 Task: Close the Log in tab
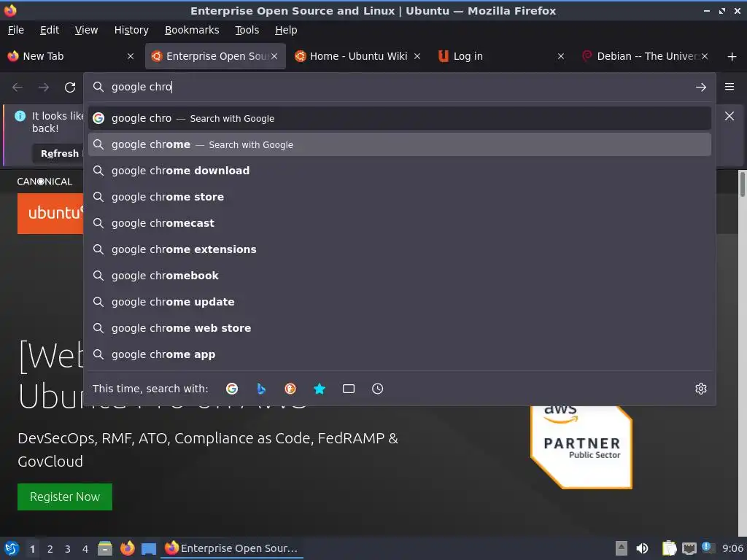tap(561, 56)
